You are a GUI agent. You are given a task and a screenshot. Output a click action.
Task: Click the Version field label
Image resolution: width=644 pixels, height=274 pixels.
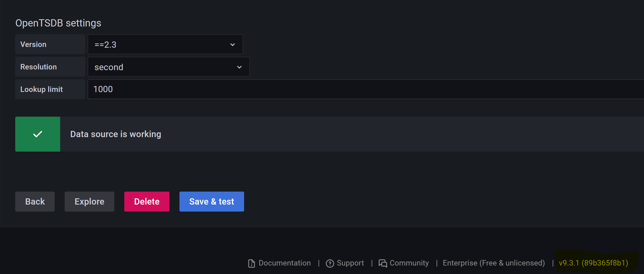pyautogui.click(x=33, y=44)
